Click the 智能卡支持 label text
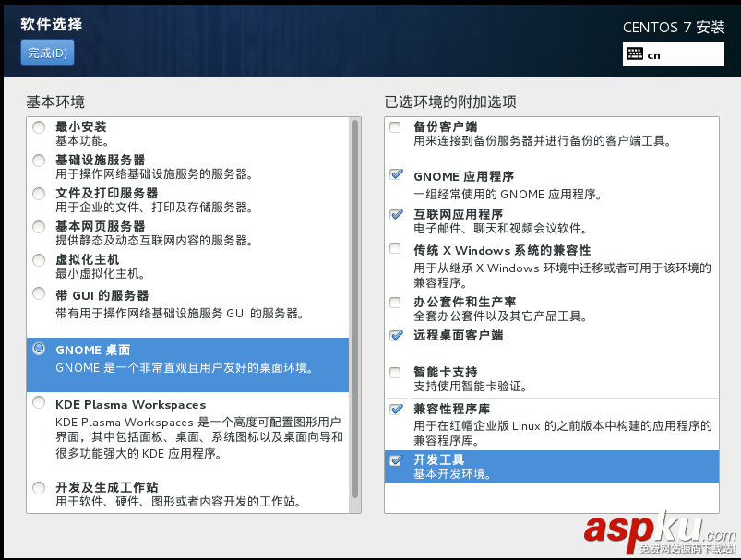The height and width of the screenshot is (560, 741). (446, 372)
